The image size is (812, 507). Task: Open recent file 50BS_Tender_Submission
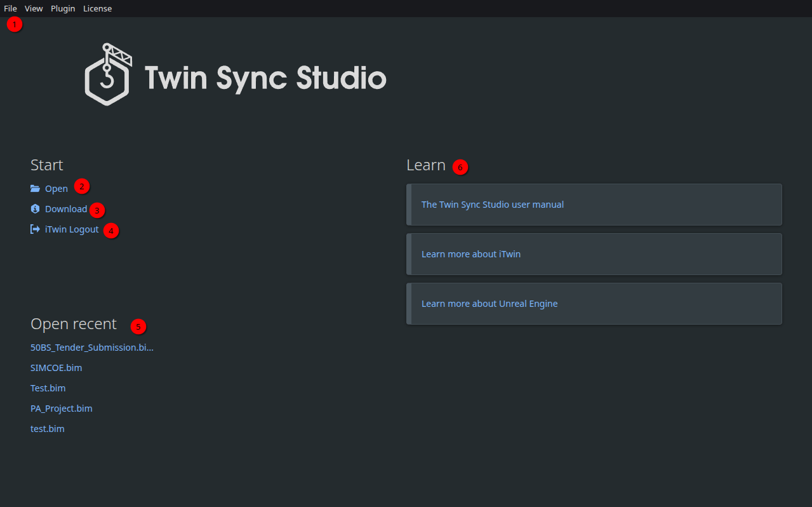pyautogui.click(x=91, y=347)
